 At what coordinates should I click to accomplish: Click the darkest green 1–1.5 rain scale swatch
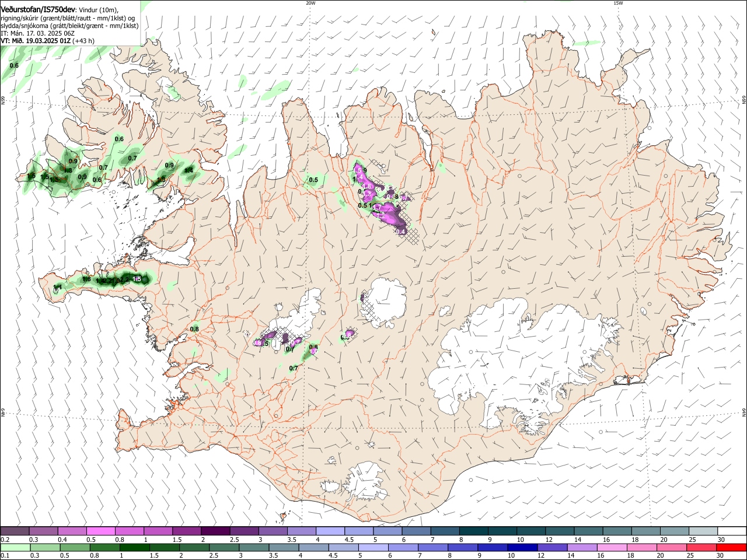click(x=134, y=547)
